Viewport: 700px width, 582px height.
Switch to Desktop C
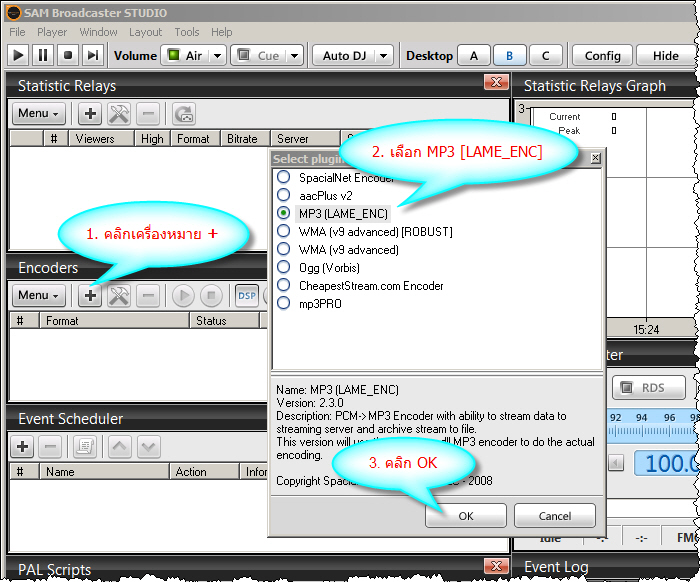click(x=546, y=56)
